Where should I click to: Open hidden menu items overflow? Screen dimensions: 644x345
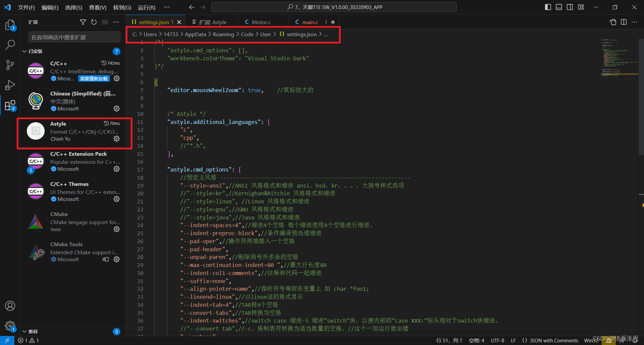coord(167,7)
